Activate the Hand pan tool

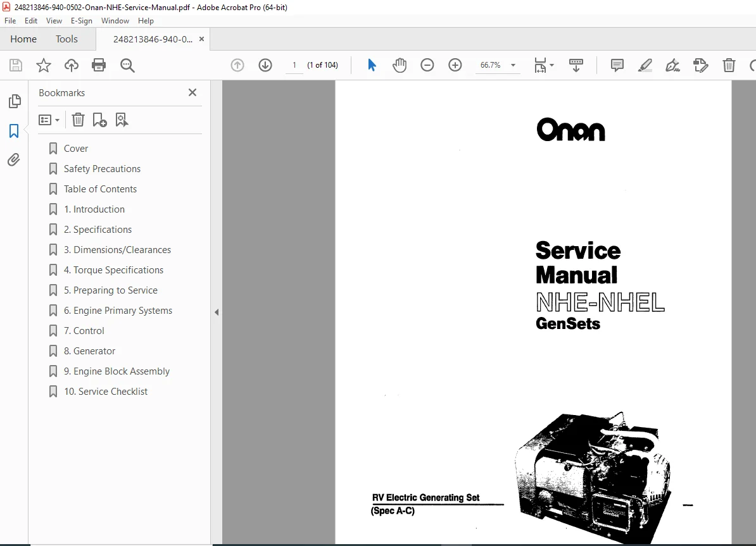pos(400,65)
